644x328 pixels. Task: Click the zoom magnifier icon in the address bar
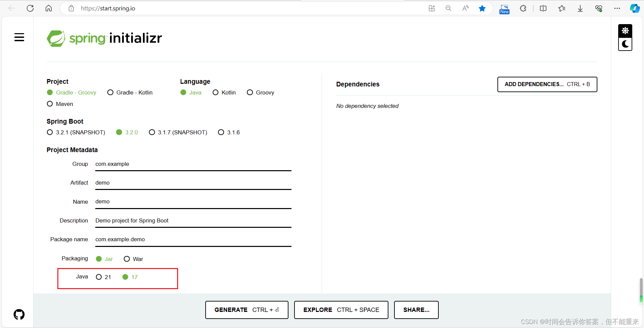[448, 8]
